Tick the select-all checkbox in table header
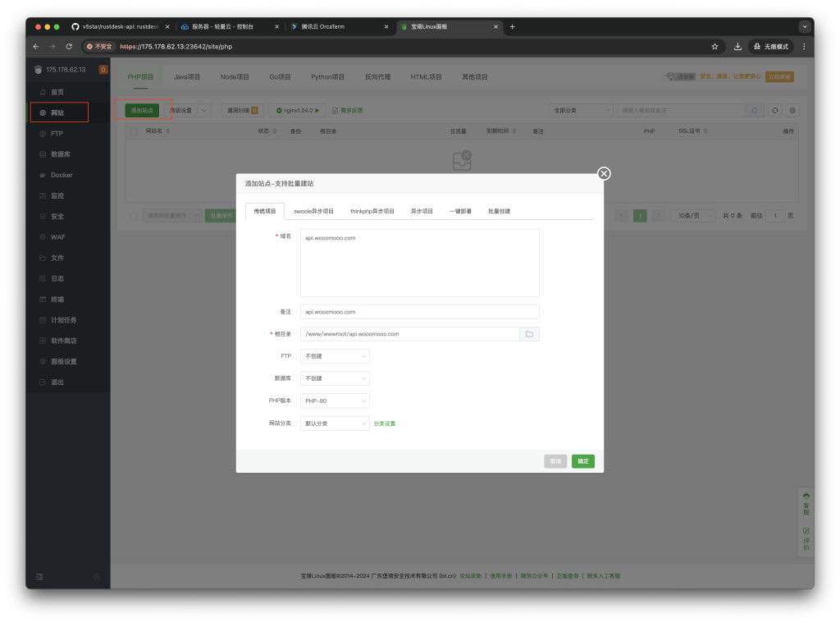This screenshot has width=840, height=623. pos(135,131)
